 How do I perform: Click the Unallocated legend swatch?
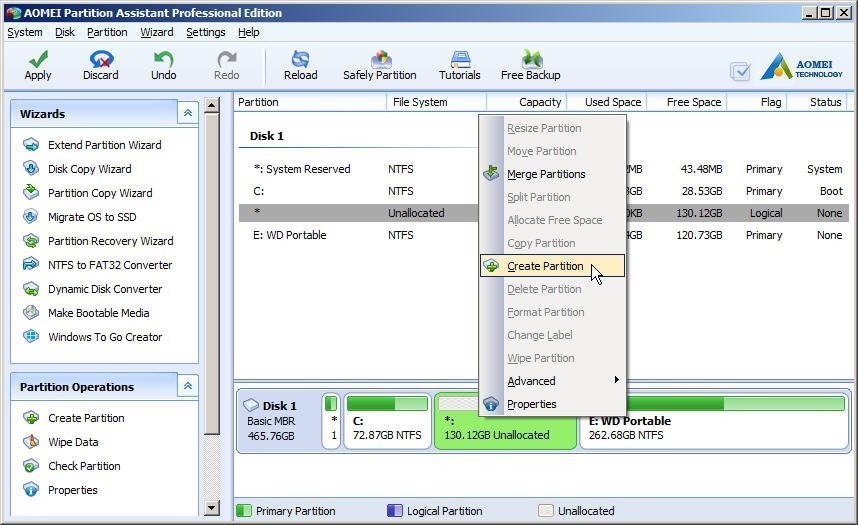546,511
